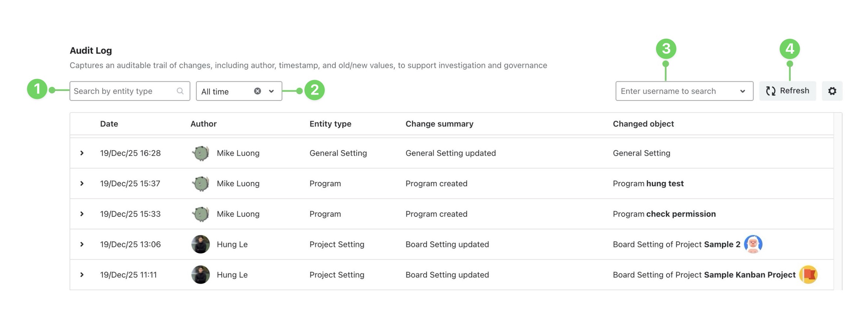Click the Date column header

click(x=109, y=124)
